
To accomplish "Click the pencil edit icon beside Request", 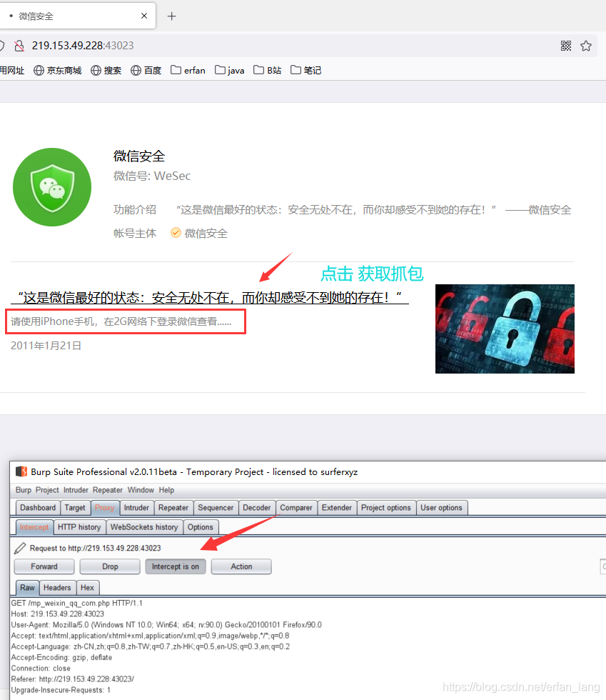I will (20, 548).
